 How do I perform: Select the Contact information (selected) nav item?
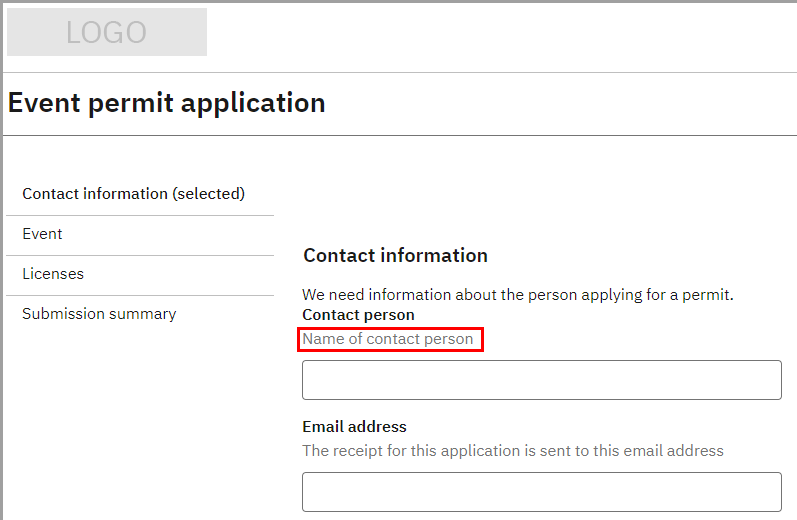click(x=133, y=194)
